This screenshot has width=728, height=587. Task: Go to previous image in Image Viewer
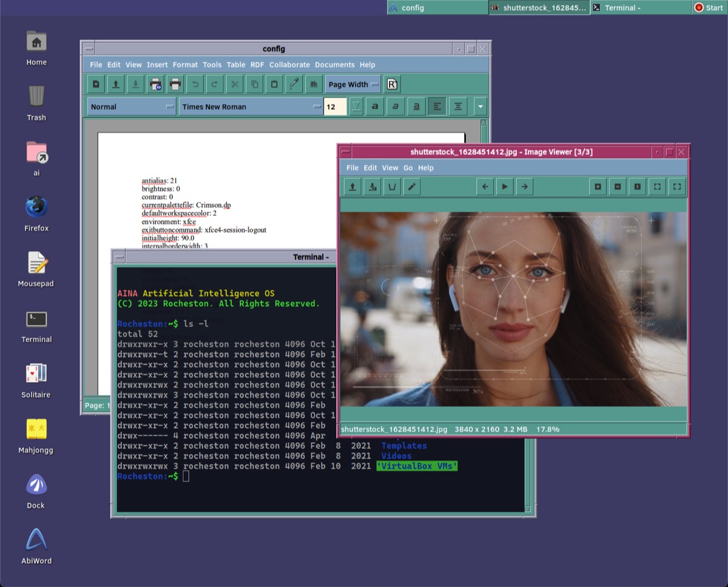pyautogui.click(x=485, y=187)
